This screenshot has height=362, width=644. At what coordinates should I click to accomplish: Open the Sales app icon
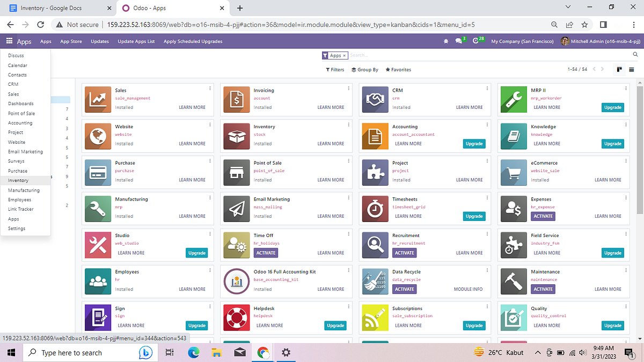pos(98,100)
